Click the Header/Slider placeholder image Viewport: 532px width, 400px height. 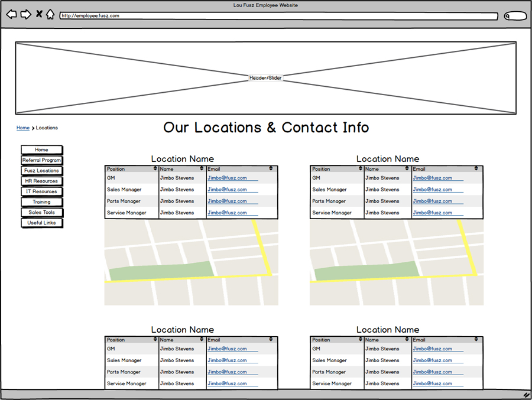point(265,78)
